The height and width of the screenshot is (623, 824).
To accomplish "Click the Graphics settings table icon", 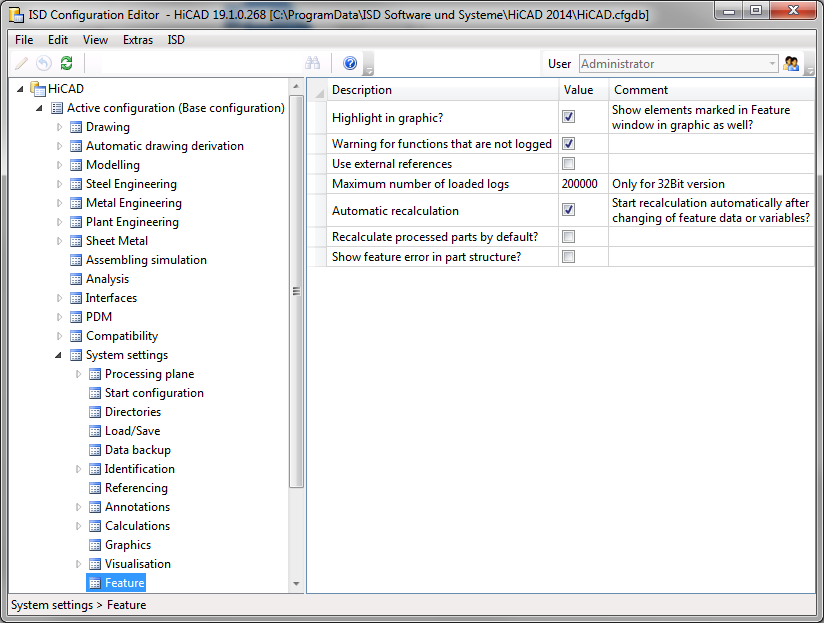I will [x=95, y=545].
